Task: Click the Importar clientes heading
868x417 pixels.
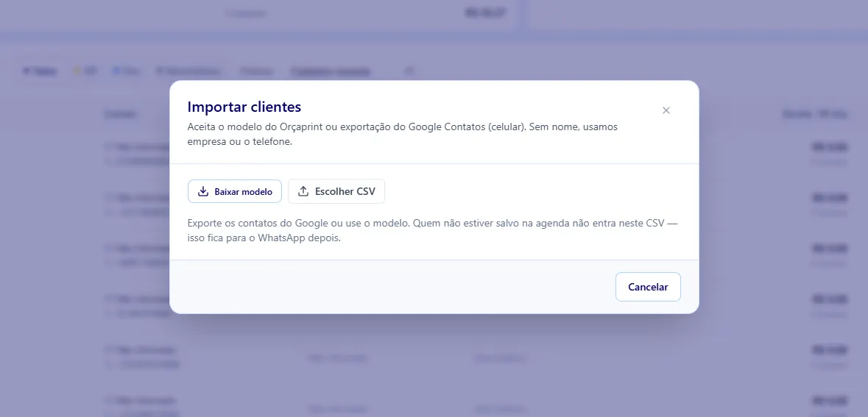Action: [244, 107]
